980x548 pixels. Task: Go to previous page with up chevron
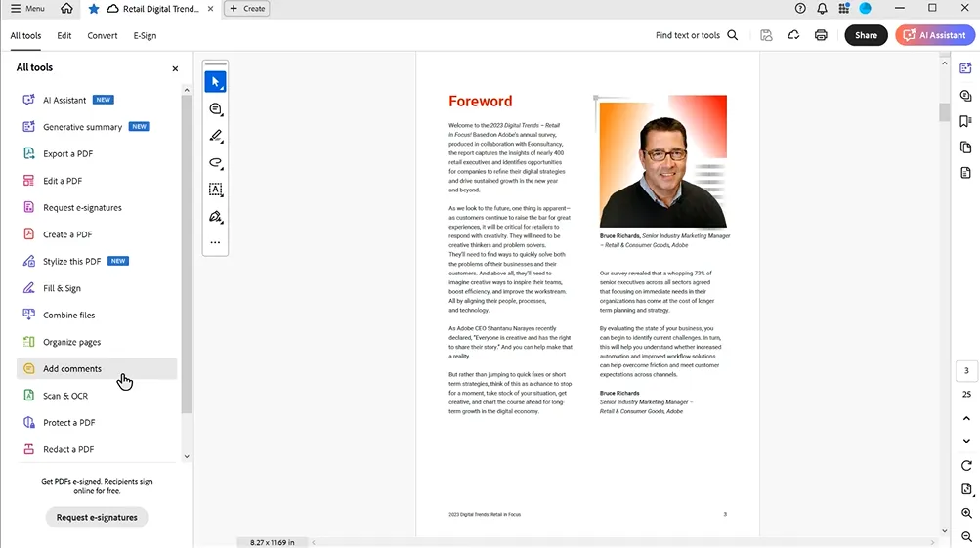967,419
